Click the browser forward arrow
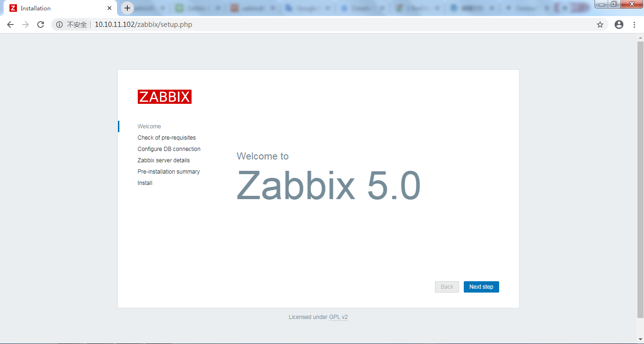 25,25
